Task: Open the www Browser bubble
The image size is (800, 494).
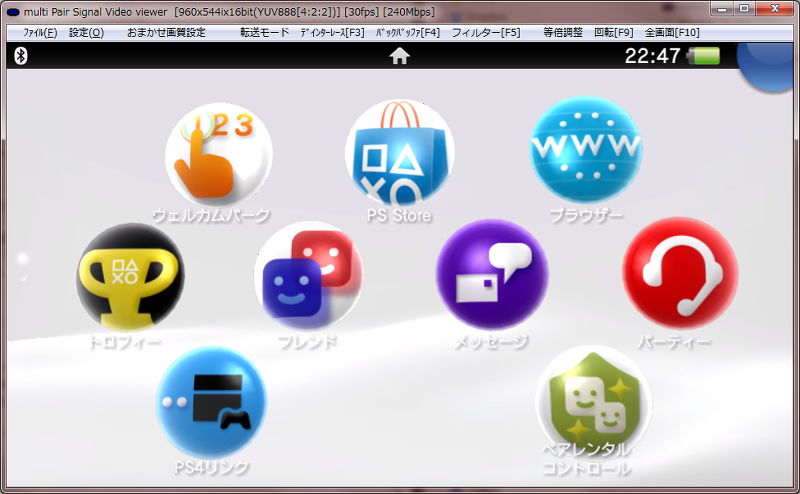Action: click(586, 150)
